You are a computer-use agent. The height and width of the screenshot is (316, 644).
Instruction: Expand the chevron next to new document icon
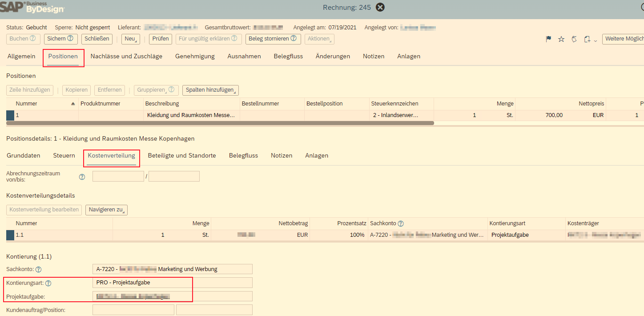(x=596, y=41)
